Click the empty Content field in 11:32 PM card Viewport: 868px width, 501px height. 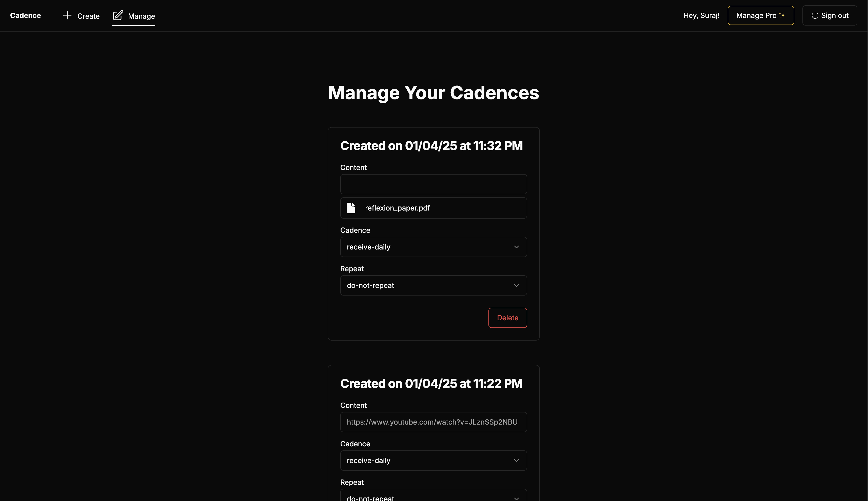(433, 184)
